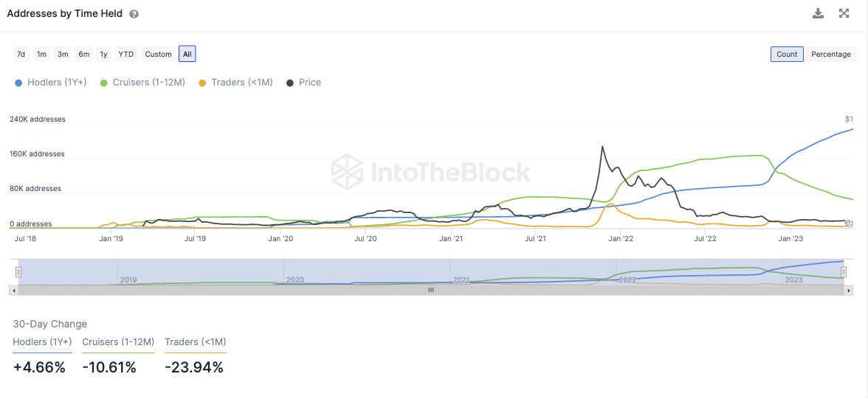The image size is (868, 399).
Task: Expand chart to fullscreen
Action: (x=844, y=13)
